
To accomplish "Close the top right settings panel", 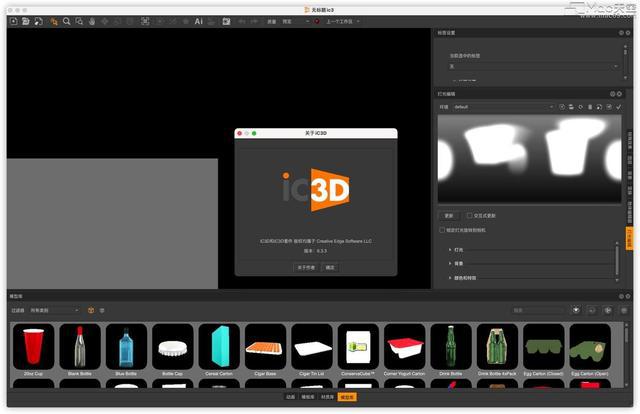I will click(628, 33).
